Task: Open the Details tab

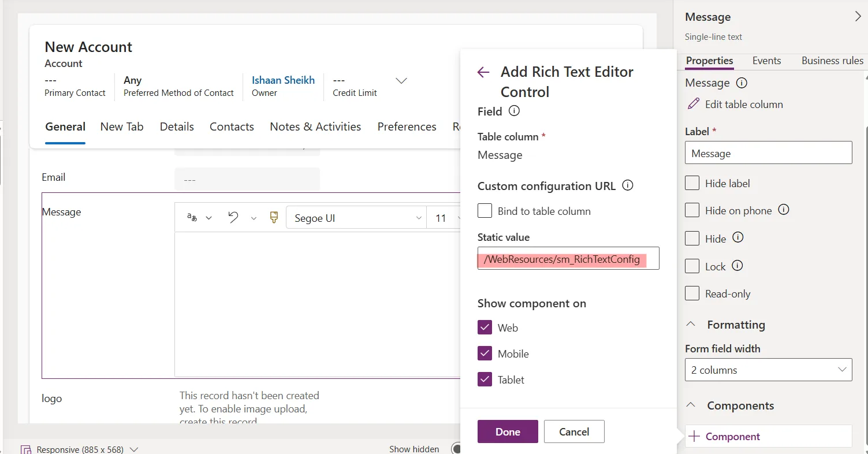Action: click(177, 126)
